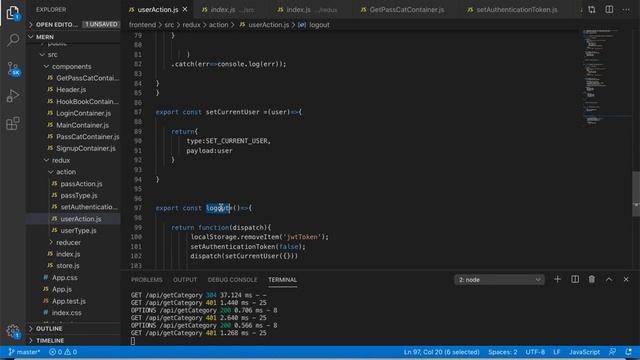The image size is (640, 360).
Task: Click 'redux' in the breadcrumb path
Action: click(x=191, y=25)
